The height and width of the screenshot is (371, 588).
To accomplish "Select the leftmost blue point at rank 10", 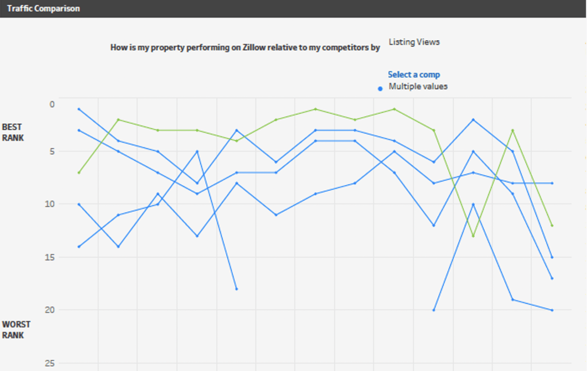I will (79, 204).
